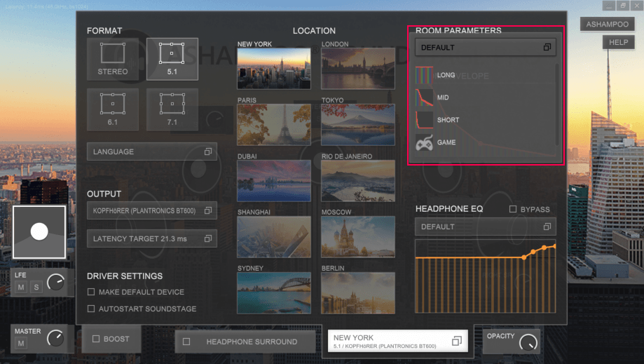This screenshot has width=644, height=364.
Task: Restore the SoundStage window size
Action: pyautogui.click(x=623, y=6)
